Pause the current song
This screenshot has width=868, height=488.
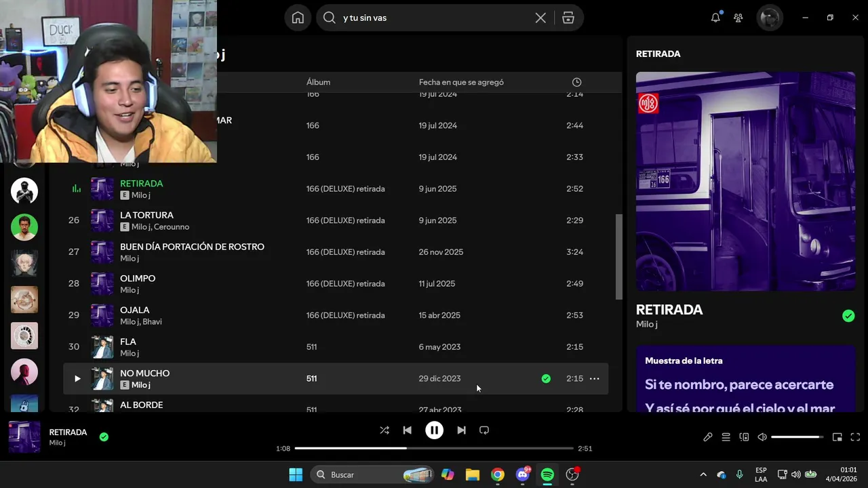pyautogui.click(x=434, y=430)
